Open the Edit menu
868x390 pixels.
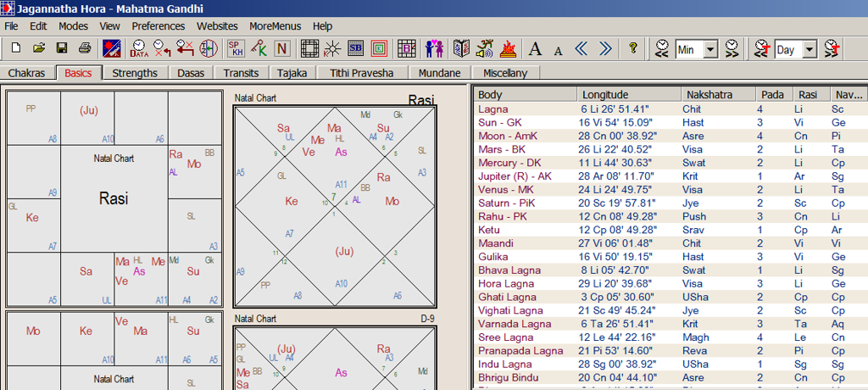pos(38,26)
